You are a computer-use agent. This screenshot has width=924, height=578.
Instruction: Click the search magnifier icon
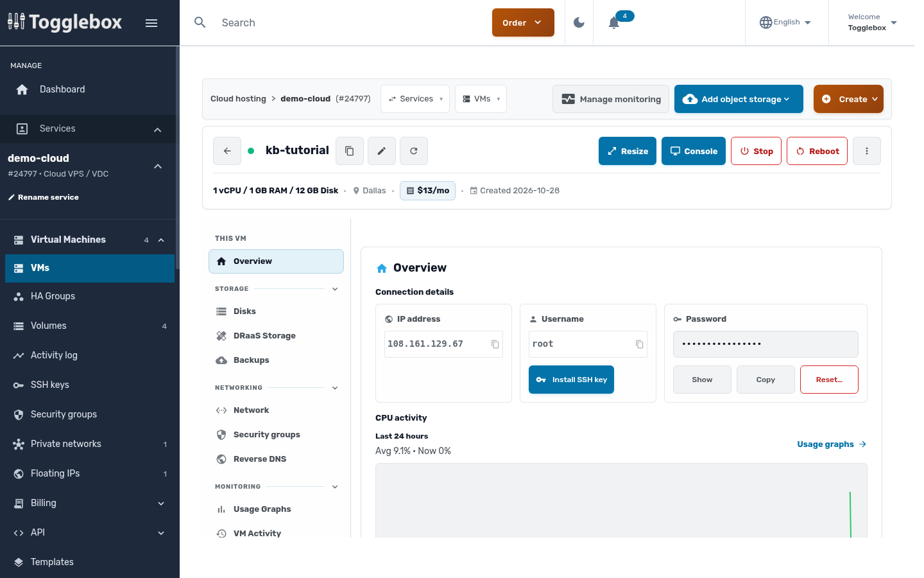coord(200,22)
